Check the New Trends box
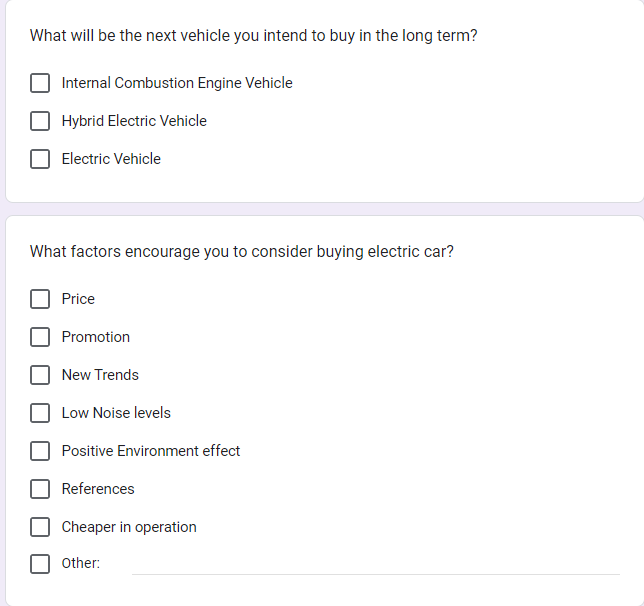This screenshot has width=644, height=606. tap(40, 375)
